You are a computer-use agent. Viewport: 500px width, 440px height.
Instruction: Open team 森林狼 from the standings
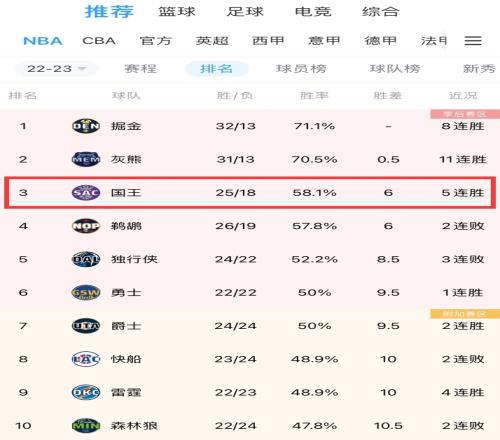pos(134,426)
